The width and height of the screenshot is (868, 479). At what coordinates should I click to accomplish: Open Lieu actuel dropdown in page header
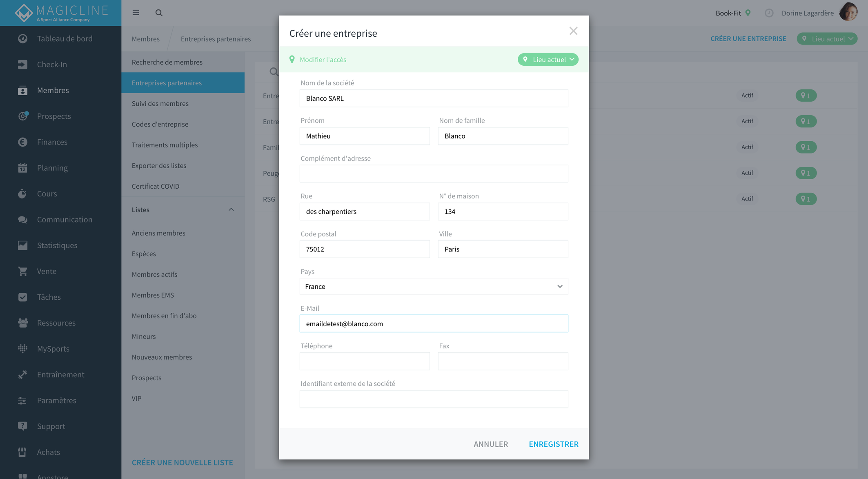point(827,39)
